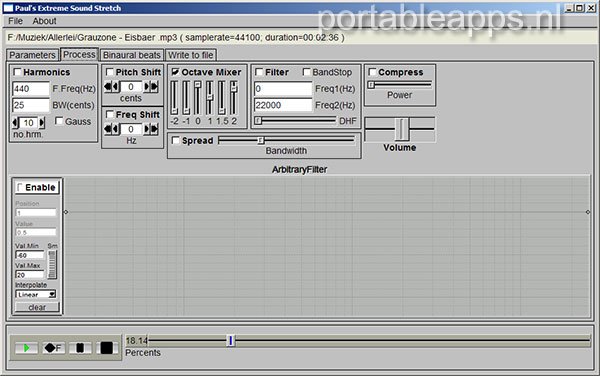The height and width of the screenshot is (376, 600).
Task: Open the File menu
Action: (15, 21)
